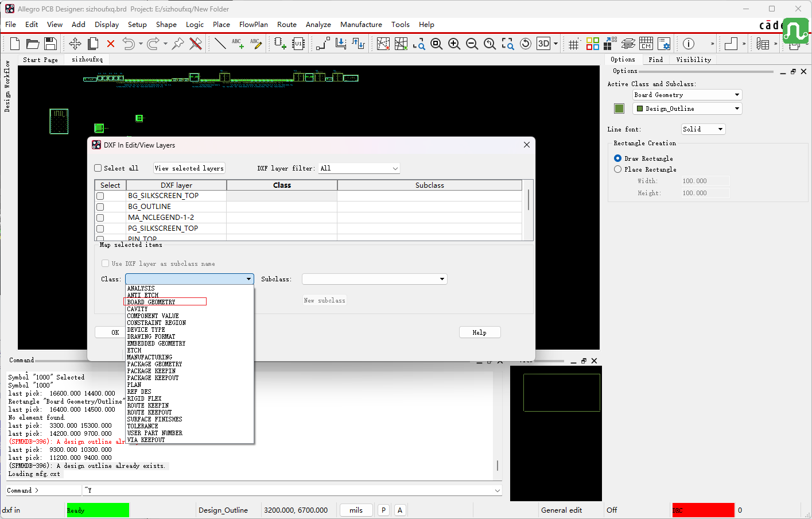Choose PACKAGE GEOMETRY from class list
812x519 pixels.
tap(154, 364)
